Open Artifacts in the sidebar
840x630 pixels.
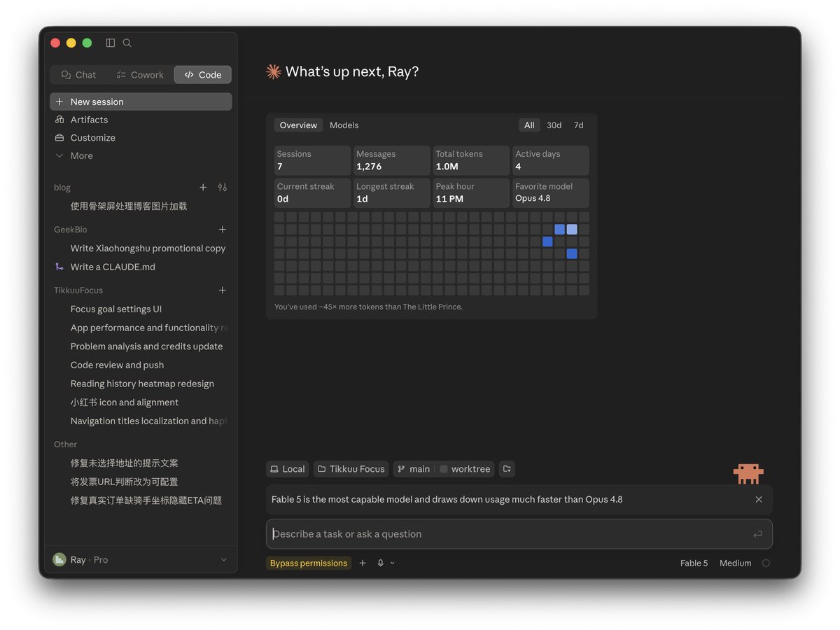141,120
